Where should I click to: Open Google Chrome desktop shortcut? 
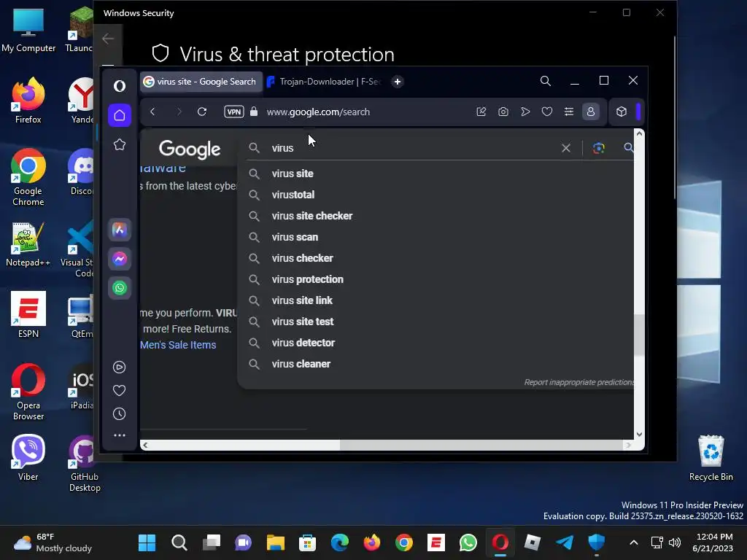28,177
